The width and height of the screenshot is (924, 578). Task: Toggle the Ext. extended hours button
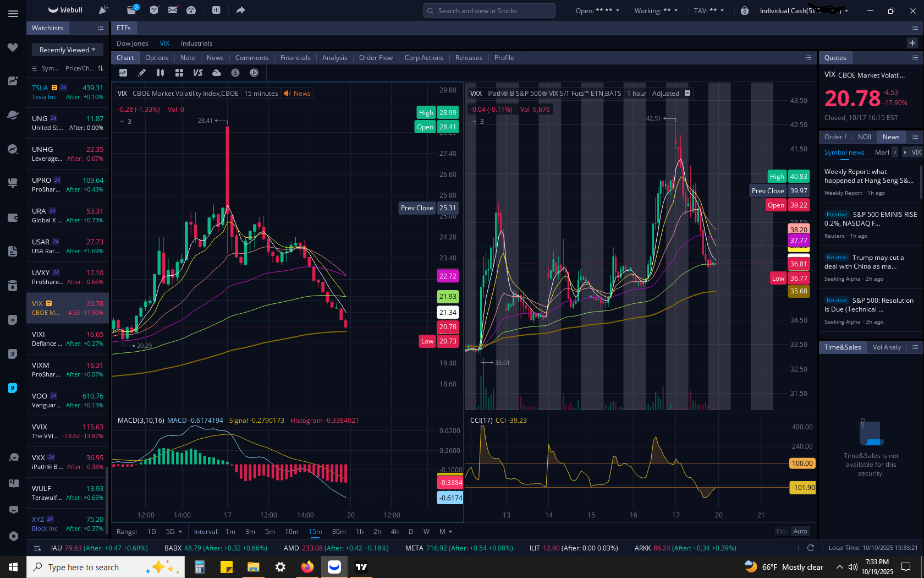tap(782, 531)
